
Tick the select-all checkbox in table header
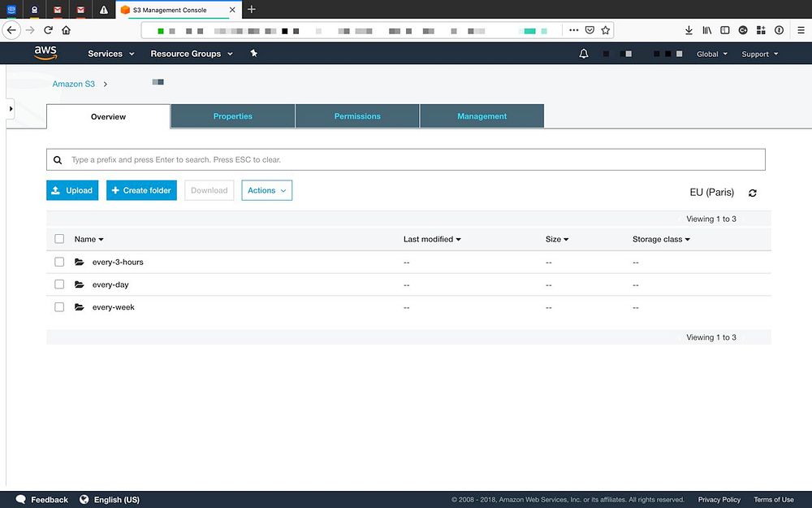click(x=59, y=239)
